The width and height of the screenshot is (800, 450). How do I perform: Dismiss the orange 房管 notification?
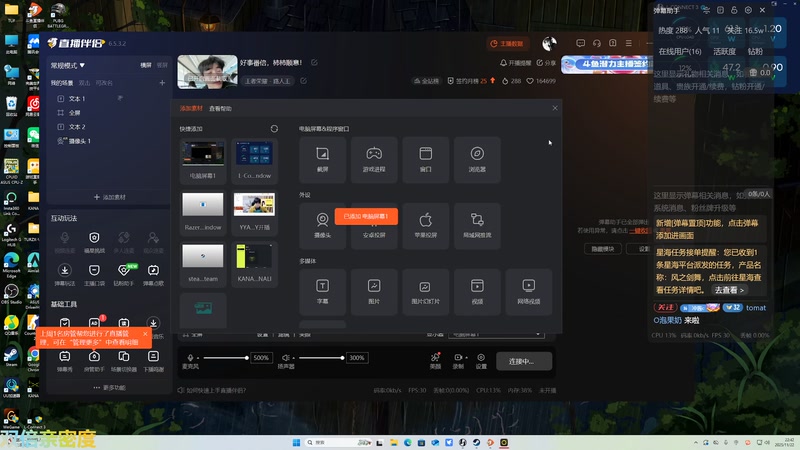(x=145, y=334)
